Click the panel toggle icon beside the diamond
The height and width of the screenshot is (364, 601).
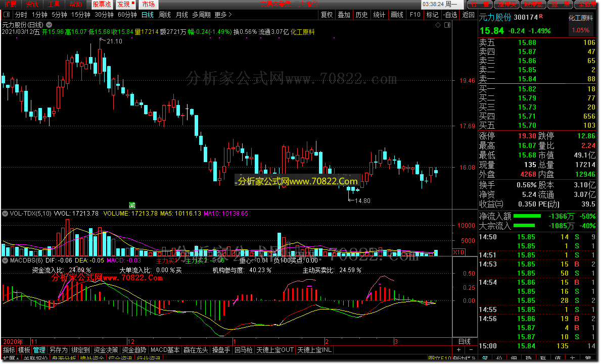(447, 25)
